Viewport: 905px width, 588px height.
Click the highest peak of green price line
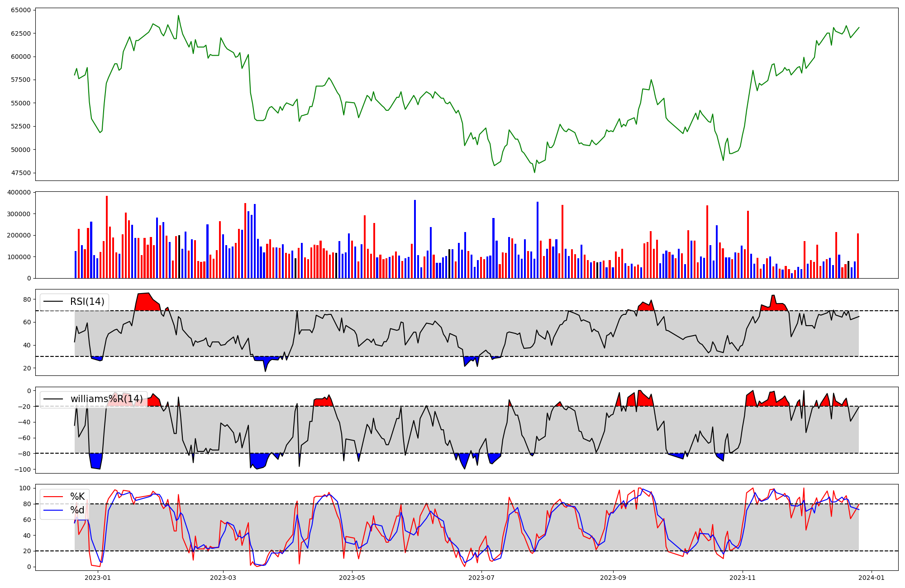tap(178, 16)
